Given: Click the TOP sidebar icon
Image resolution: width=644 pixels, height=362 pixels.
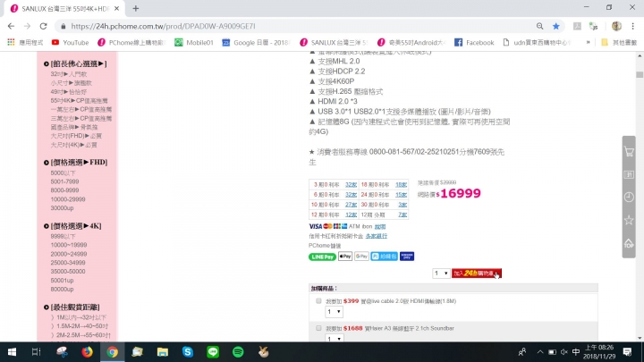Looking at the screenshot, I should coord(629,243).
